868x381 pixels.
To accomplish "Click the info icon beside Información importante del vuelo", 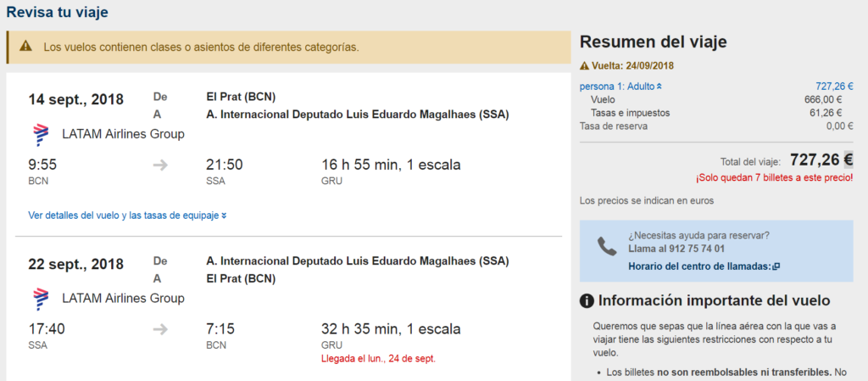I will click(x=587, y=301).
